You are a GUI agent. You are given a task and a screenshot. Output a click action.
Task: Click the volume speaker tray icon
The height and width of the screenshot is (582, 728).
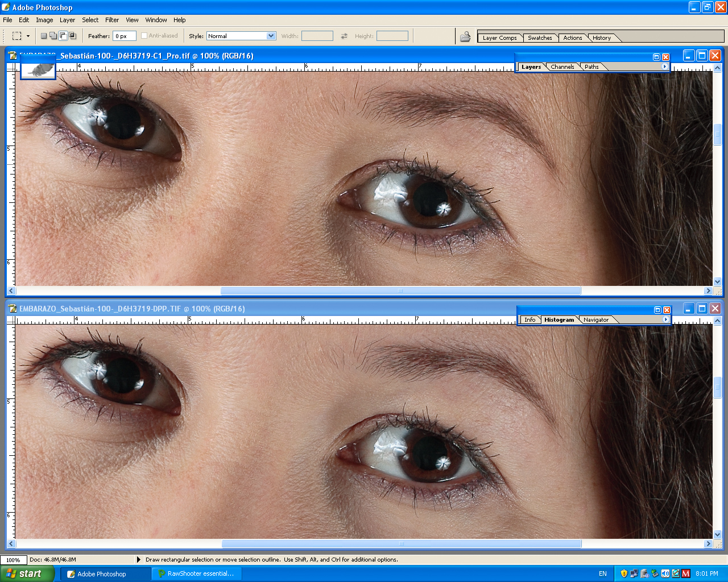click(x=665, y=573)
